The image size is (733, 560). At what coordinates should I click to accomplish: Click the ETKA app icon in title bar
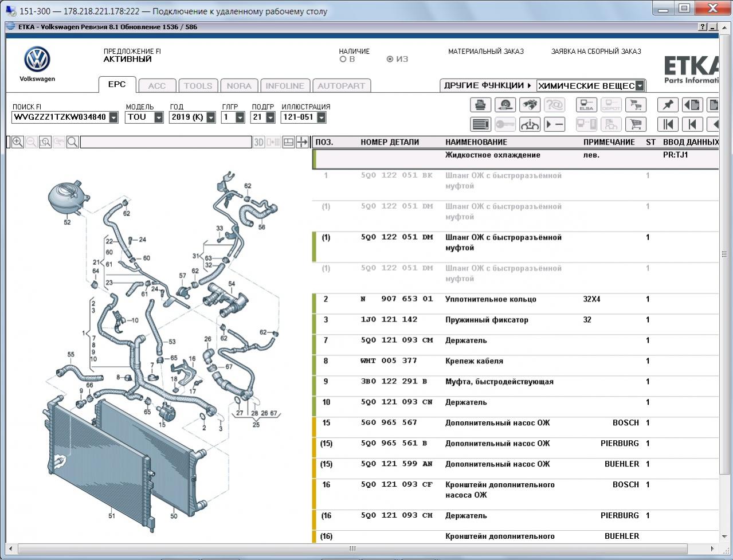(11, 27)
